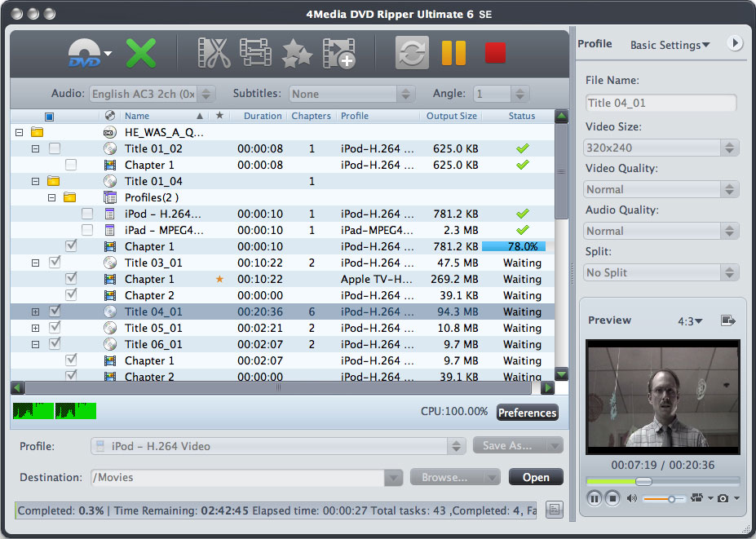This screenshot has width=756, height=539.
Task: Open the Effects stars tool
Action: 297,54
